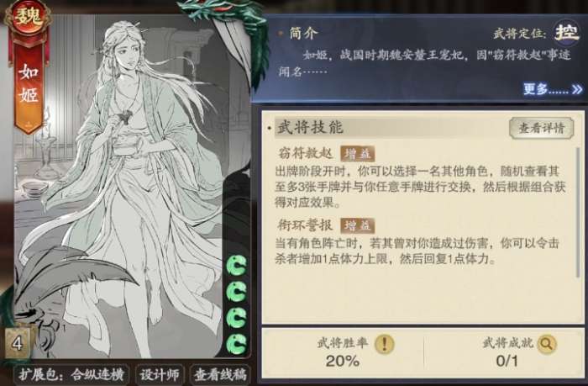
Task: Click the 增益 tag beside 衔环誓报
Action: click(x=357, y=225)
